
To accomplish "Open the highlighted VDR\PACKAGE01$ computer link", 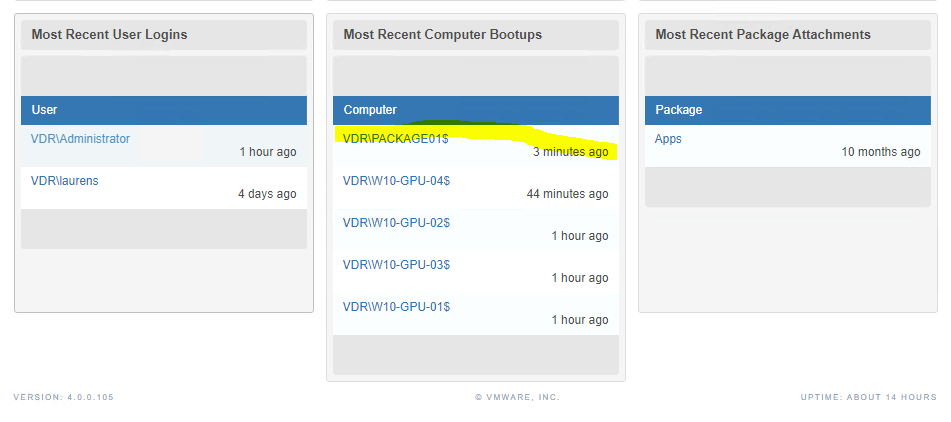I will point(395,139).
